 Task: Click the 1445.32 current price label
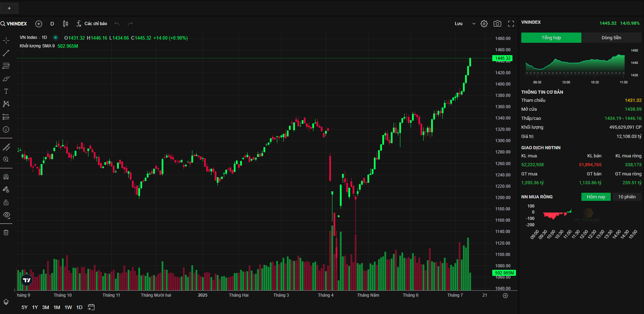[x=503, y=58]
